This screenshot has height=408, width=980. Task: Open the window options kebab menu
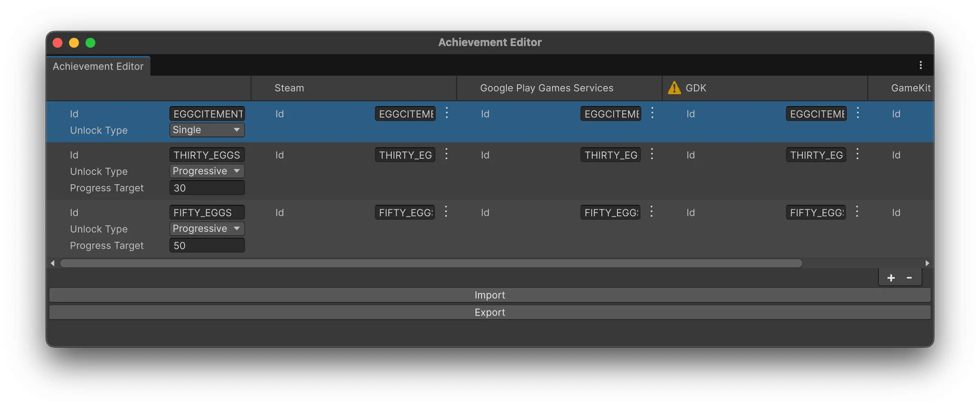pos(920,65)
